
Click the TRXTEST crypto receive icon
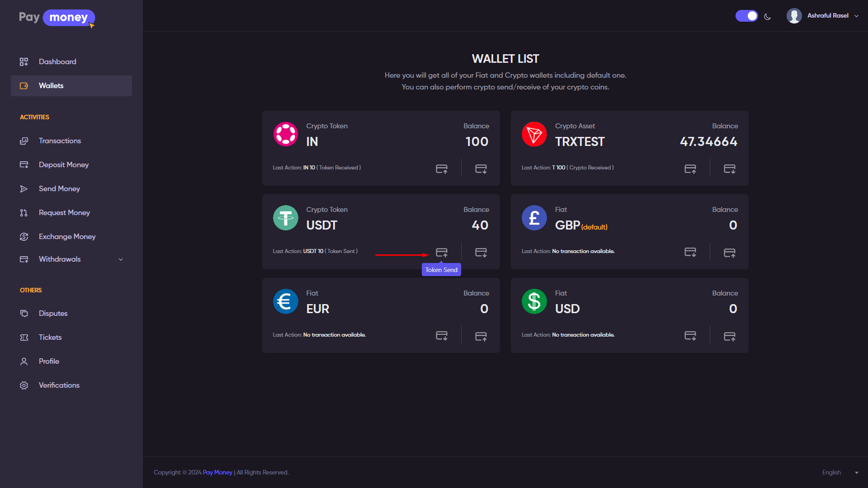pyautogui.click(x=730, y=169)
